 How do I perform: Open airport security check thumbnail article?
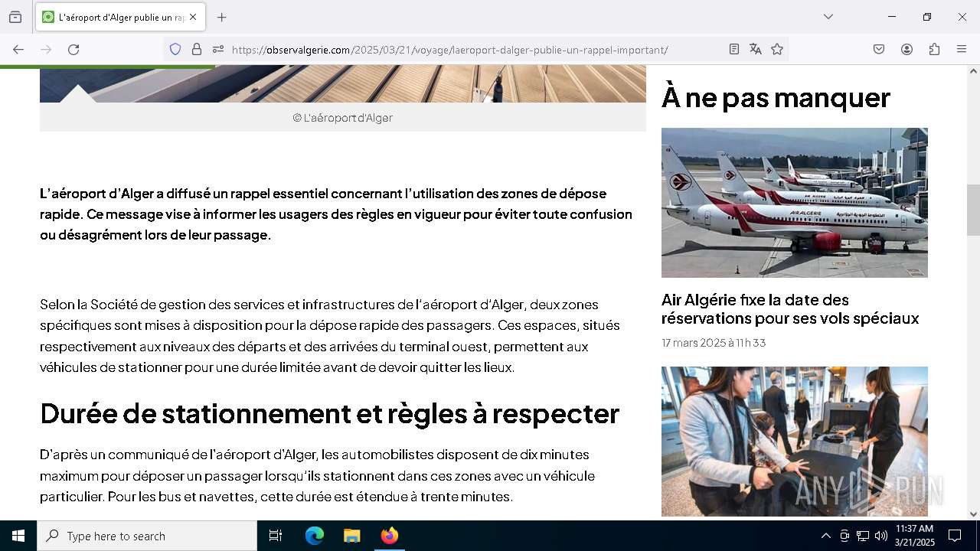click(x=795, y=441)
